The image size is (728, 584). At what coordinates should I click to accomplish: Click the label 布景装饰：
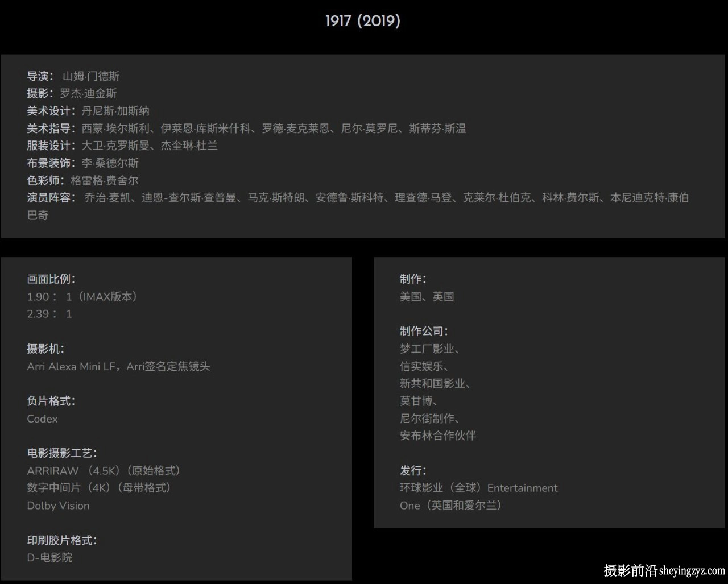click(x=52, y=163)
